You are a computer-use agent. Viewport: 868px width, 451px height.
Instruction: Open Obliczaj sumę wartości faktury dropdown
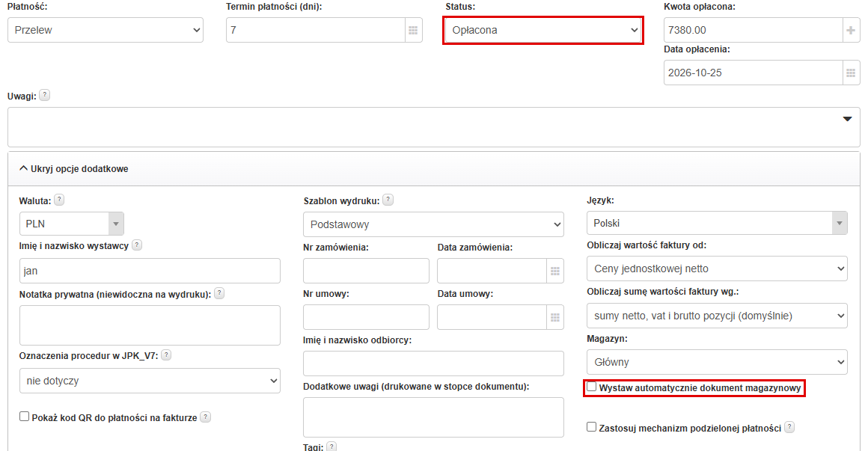[717, 316]
